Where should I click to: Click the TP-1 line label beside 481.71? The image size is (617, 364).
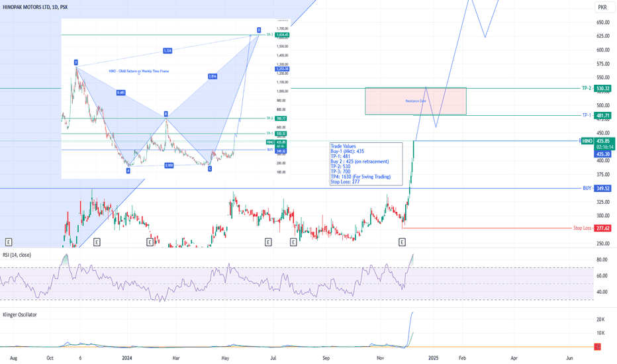[587, 115]
